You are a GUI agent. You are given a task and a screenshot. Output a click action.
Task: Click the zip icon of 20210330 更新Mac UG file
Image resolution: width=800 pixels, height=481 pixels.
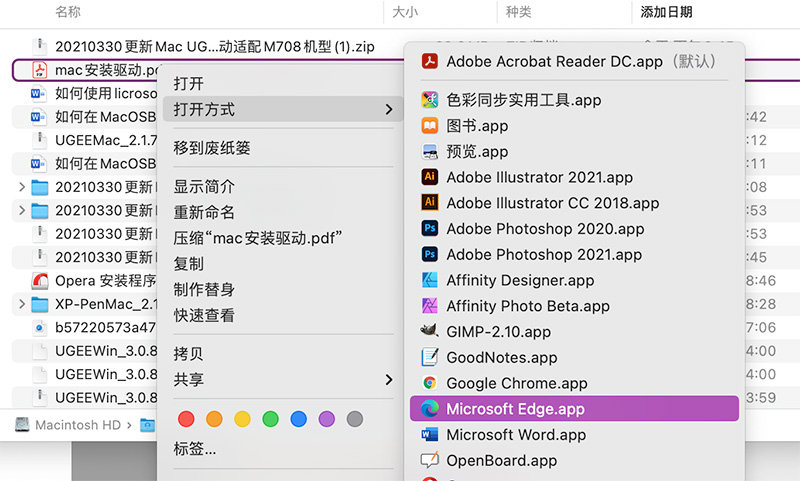tap(39, 46)
